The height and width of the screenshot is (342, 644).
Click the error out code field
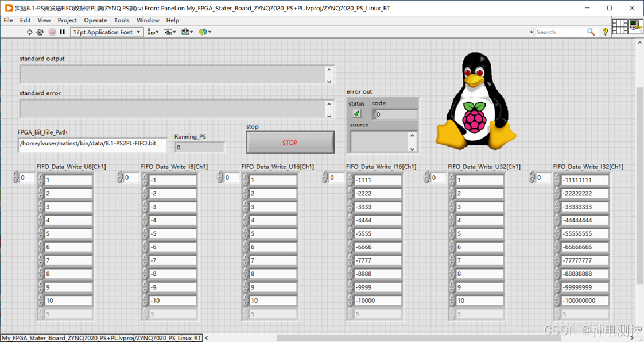(395, 114)
